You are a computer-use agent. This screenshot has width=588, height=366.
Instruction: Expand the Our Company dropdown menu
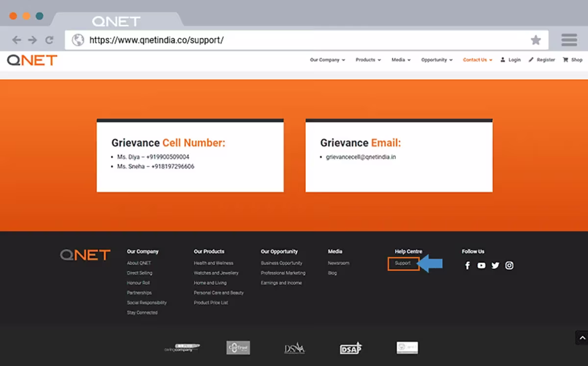327,60
